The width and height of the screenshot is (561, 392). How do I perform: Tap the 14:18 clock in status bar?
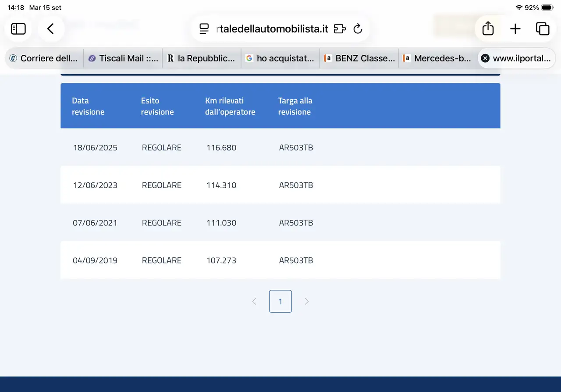(16, 7)
